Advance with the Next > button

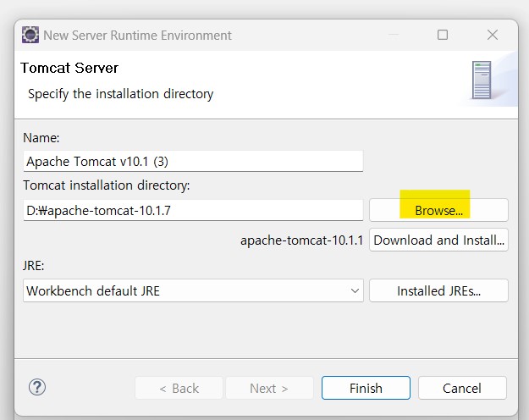point(269,389)
